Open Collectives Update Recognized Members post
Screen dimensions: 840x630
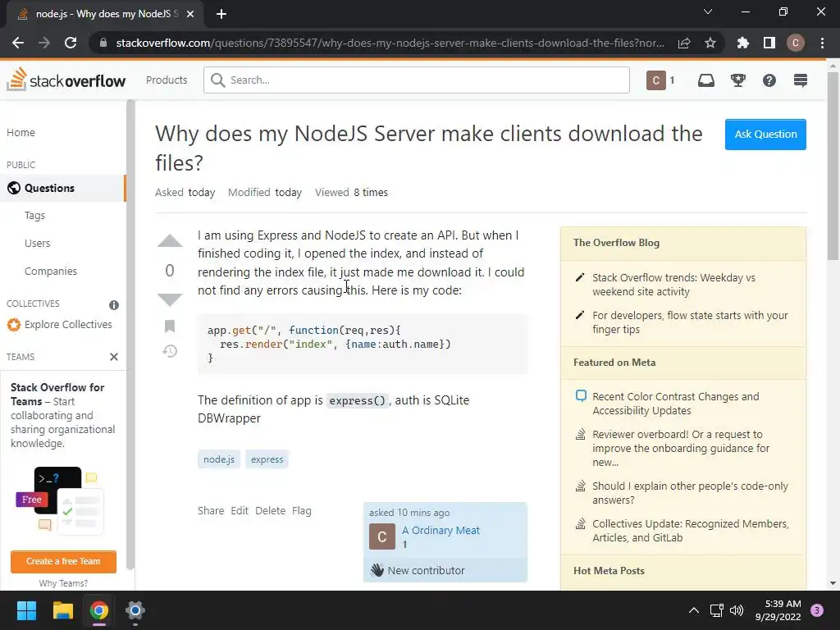coord(691,531)
